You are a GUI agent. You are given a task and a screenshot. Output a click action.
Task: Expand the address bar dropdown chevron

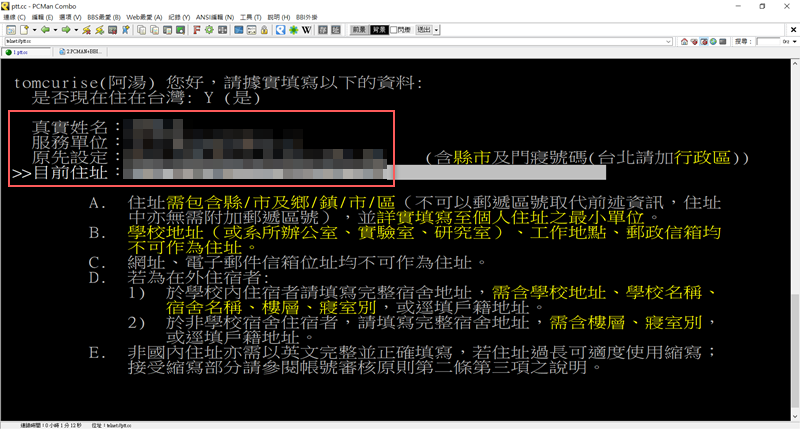click(668, 41)
